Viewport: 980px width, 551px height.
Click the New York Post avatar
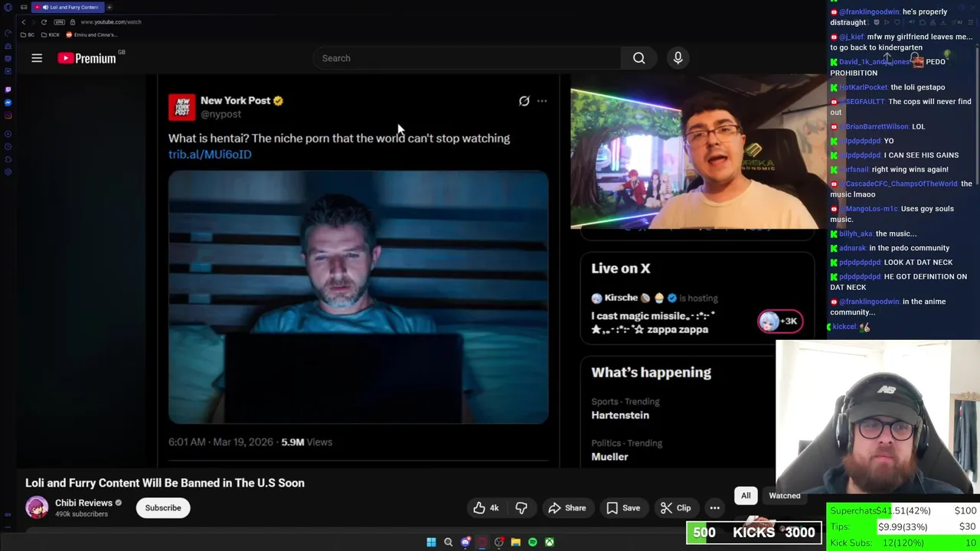click(x=182, y=107)
